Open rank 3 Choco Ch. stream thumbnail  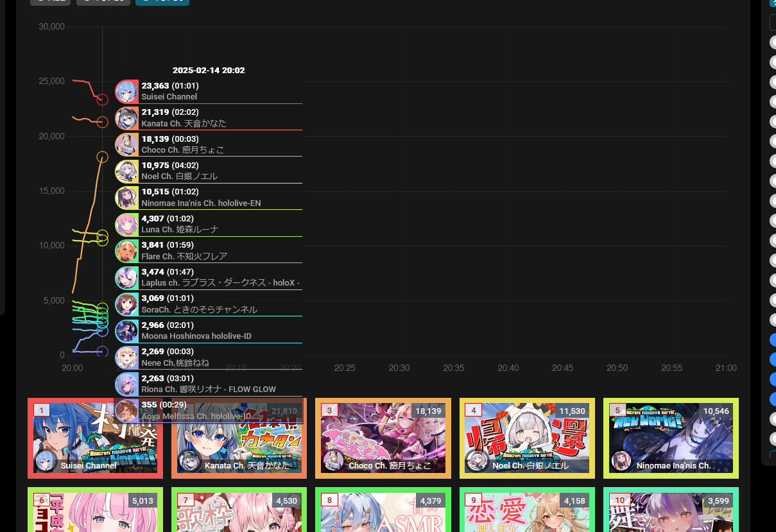click(x=383, y=438)
